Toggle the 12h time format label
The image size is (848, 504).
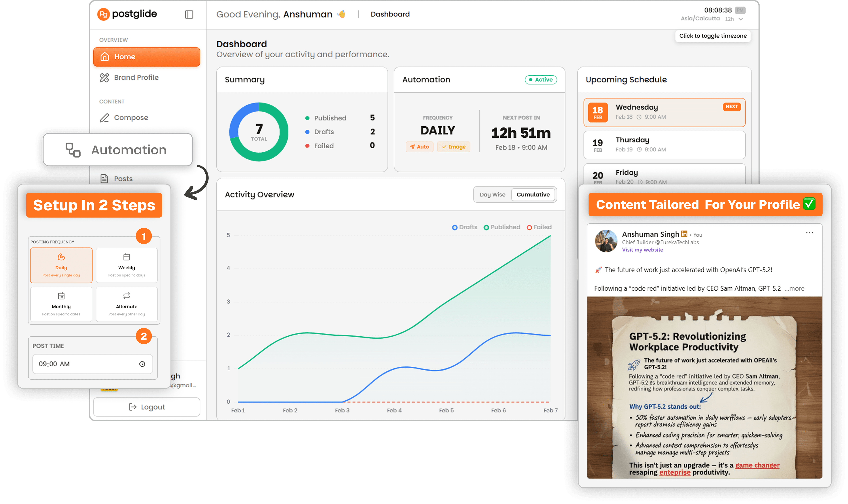730,19
